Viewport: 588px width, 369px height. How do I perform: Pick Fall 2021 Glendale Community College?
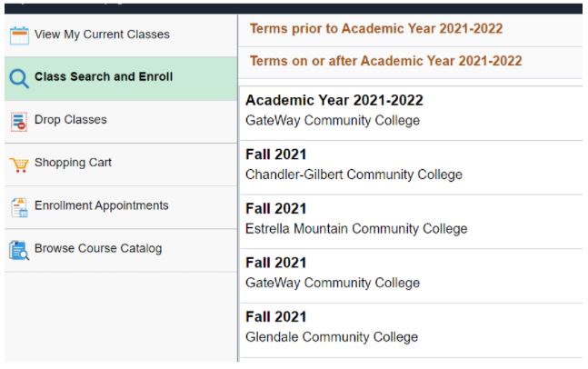click(332, 327)
